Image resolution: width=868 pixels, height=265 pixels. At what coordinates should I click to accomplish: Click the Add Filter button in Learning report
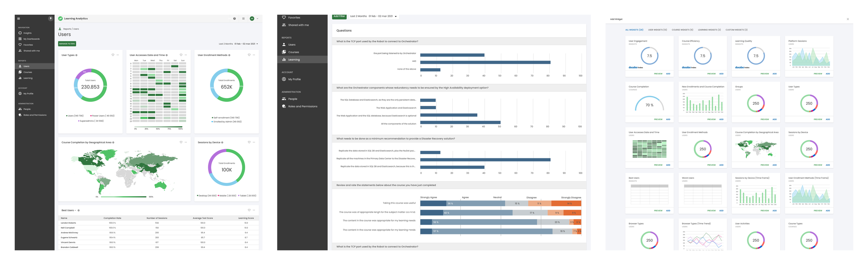coord(339,16)
